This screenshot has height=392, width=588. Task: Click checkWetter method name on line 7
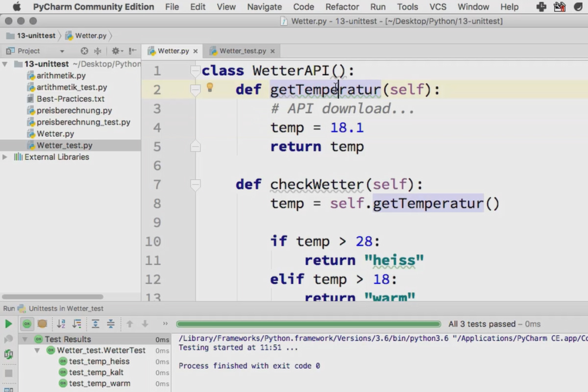pos(317,185)
